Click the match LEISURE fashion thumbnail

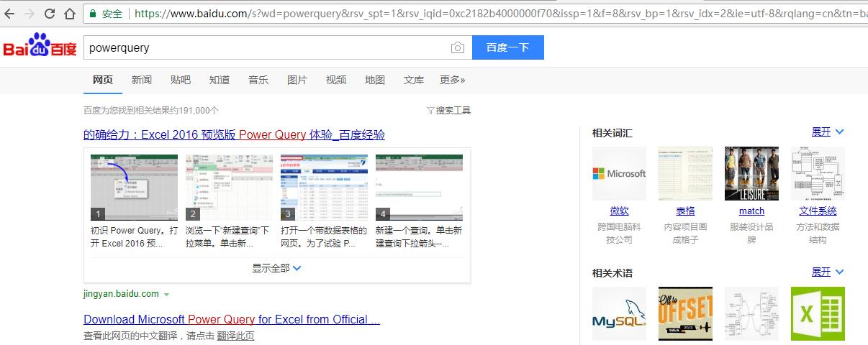tap(751, 173)
